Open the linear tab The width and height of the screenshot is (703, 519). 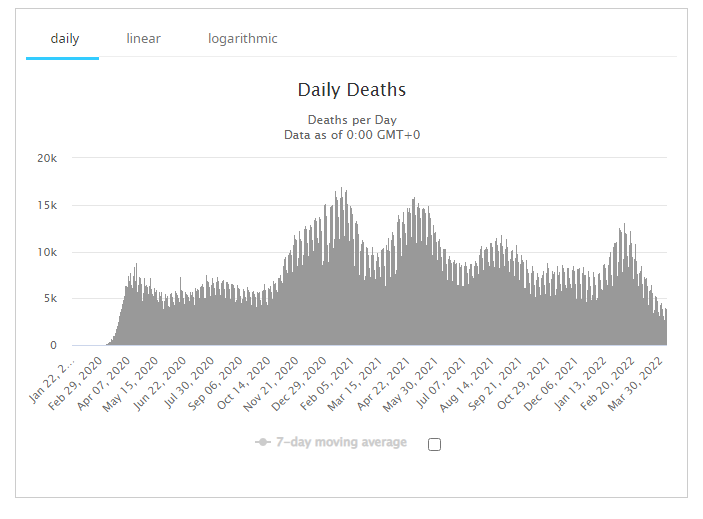(143, 39)
